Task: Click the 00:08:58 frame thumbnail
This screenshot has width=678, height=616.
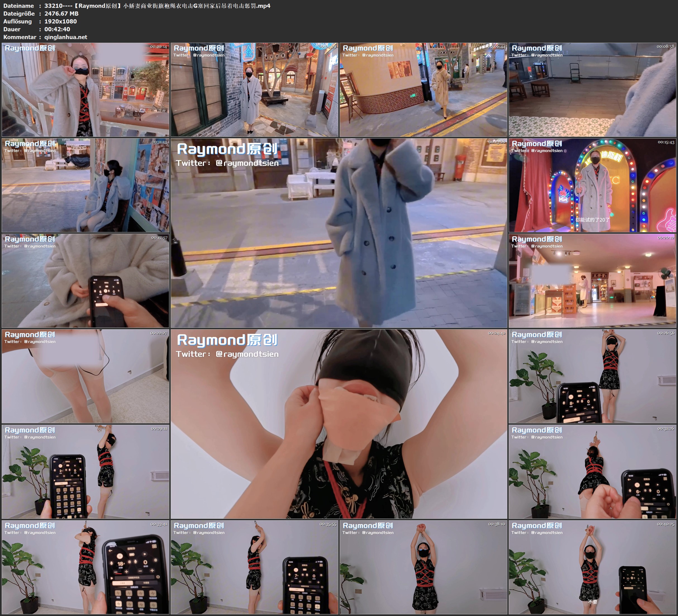Action: (592, 89)
